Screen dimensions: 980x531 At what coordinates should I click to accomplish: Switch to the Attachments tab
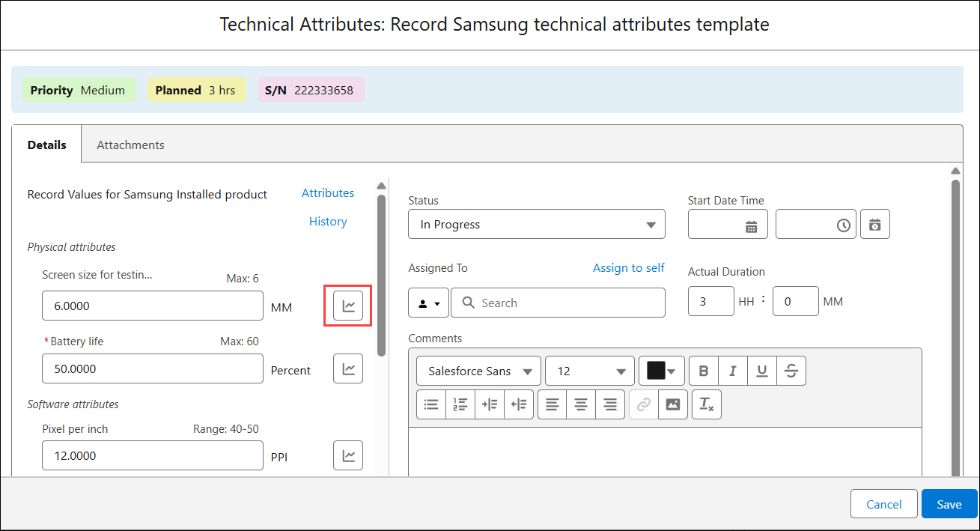coord(130,145)
